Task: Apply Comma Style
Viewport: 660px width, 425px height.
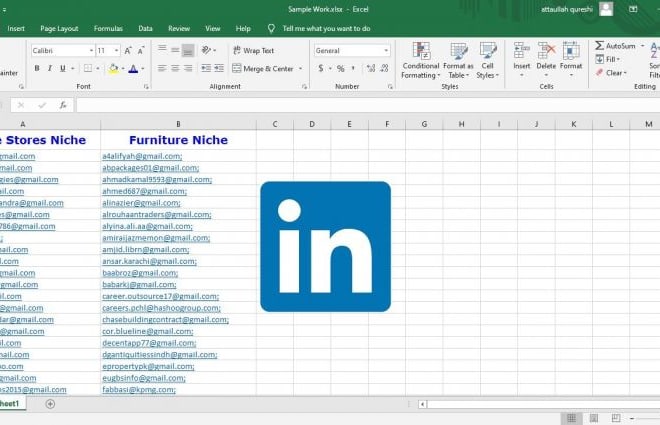Action: tap(353, 68)
